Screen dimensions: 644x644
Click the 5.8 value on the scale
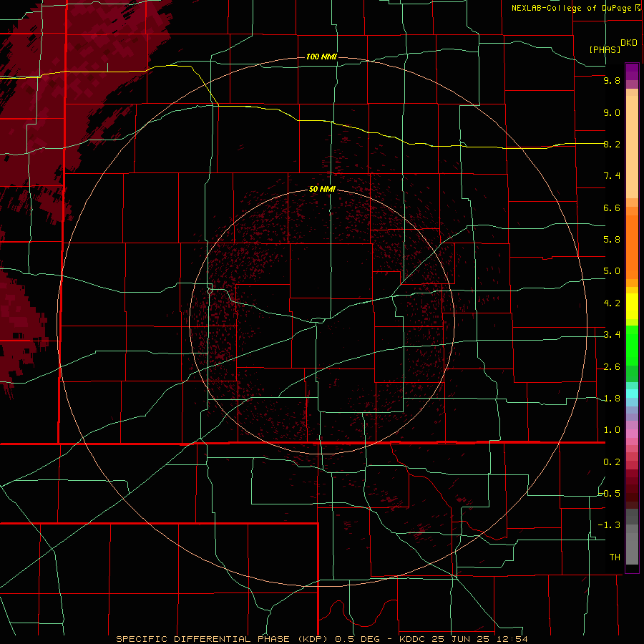612,240
